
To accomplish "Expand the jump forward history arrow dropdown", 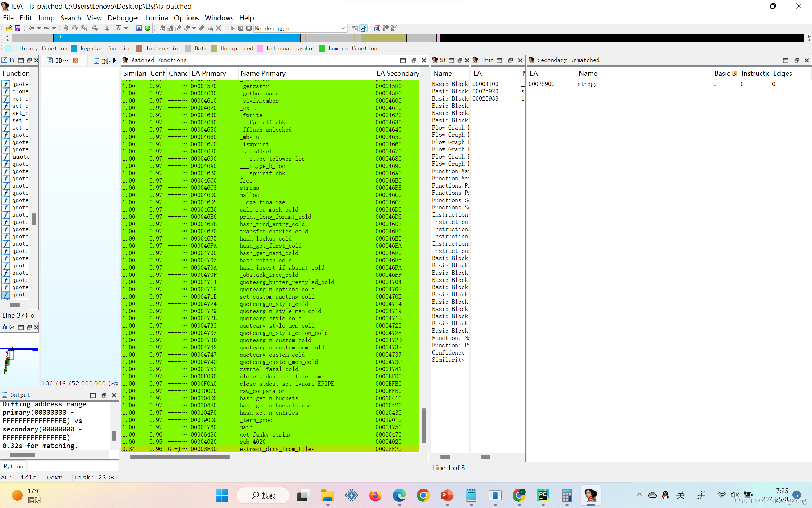I will pos(54,28).
